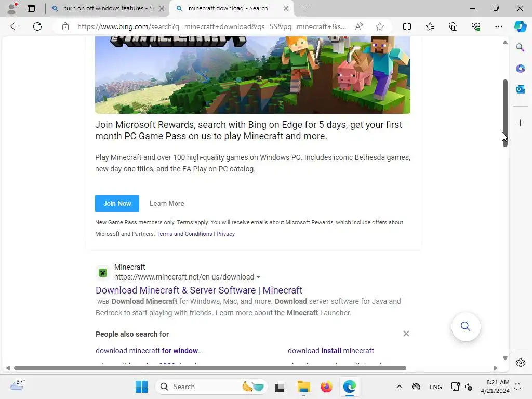Click the vertical scrollbar thumb

(x=505, y=113)
